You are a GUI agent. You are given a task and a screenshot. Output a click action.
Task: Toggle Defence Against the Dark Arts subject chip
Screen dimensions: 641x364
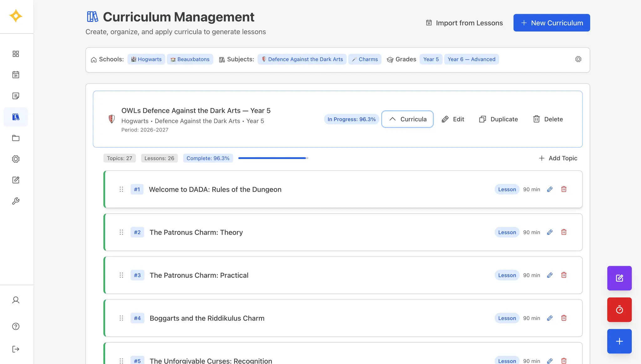click(302, 59)
